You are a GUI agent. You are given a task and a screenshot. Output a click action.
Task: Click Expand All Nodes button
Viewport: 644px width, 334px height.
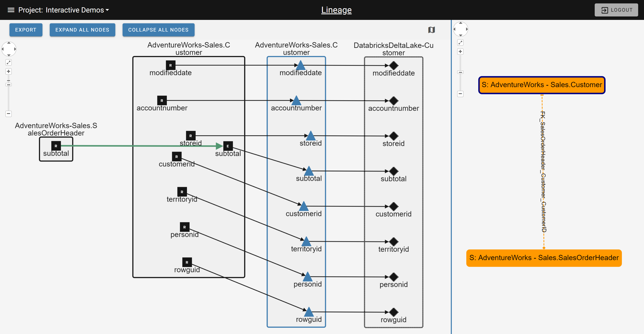[82, 30]
